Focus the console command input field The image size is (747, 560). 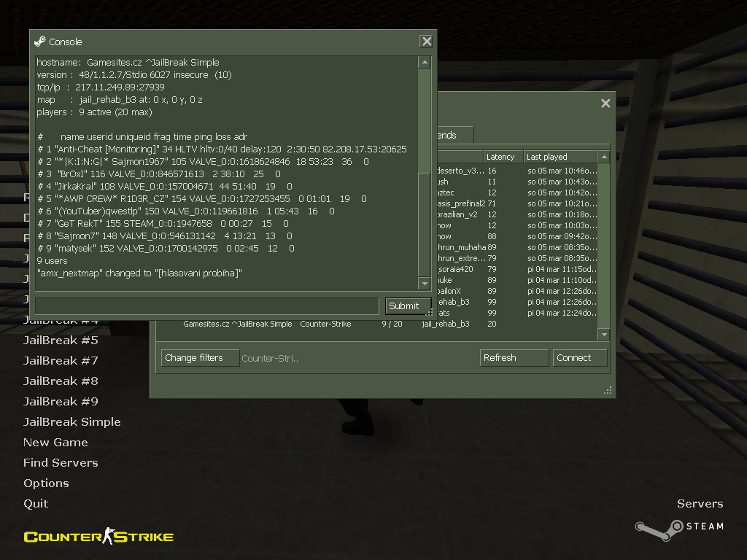[x=207, y=306]
